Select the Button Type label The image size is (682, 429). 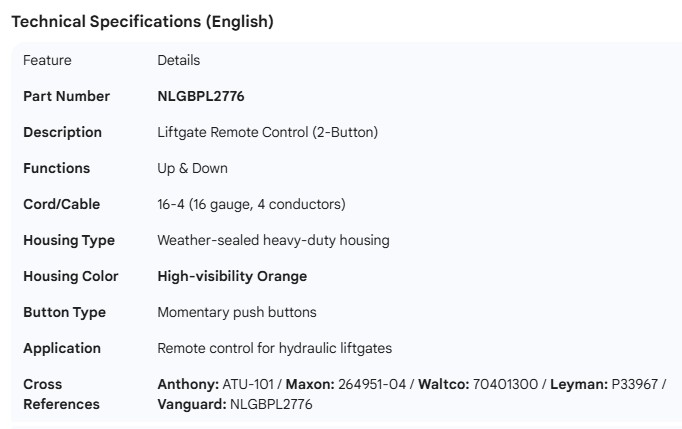click(x=64, y=312)
